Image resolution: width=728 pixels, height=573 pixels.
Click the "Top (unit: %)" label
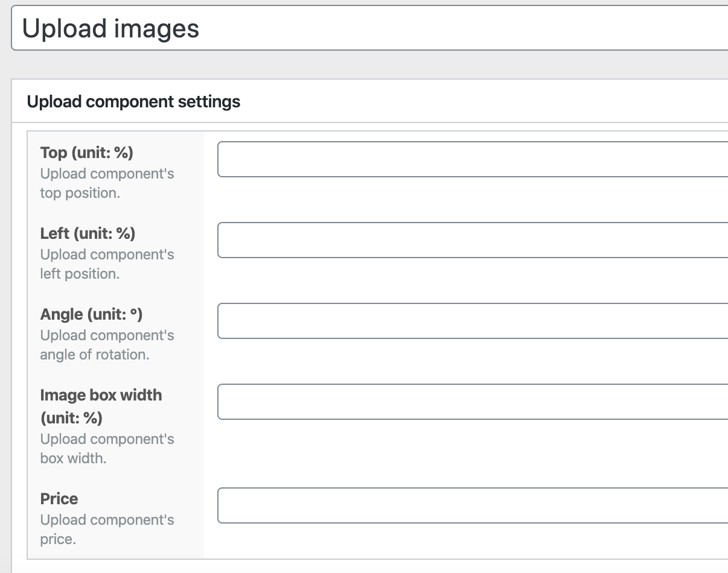(87, 153)
